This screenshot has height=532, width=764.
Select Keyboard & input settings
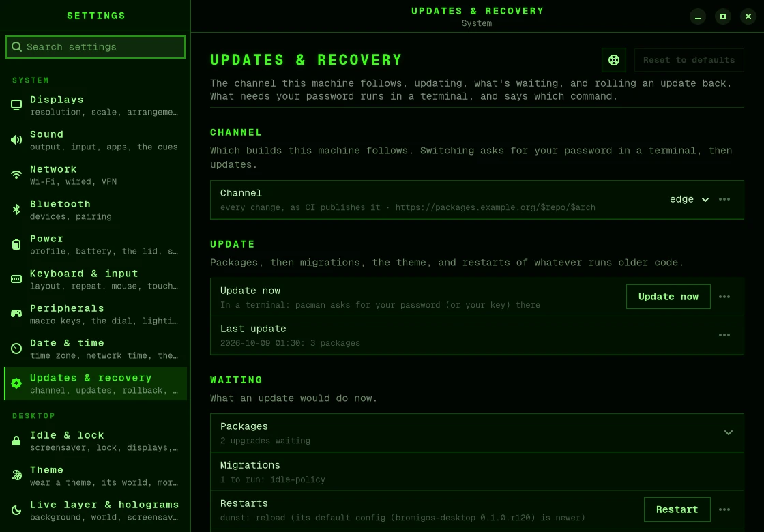point(95,279)
